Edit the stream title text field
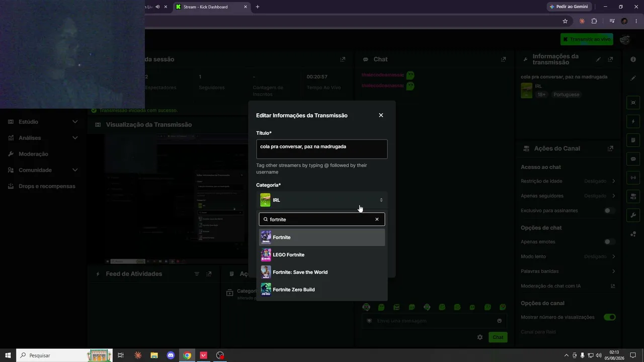This screenshot has width=644, height=362. [321, 149]
